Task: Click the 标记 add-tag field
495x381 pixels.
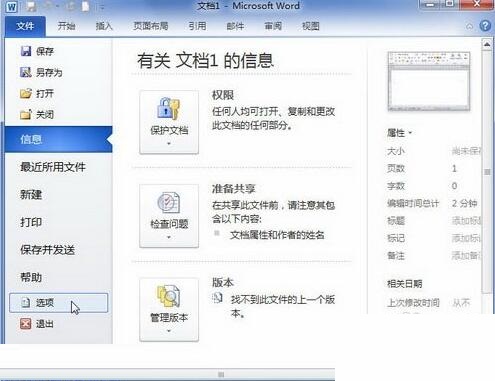Action: [x=467, y=238]
